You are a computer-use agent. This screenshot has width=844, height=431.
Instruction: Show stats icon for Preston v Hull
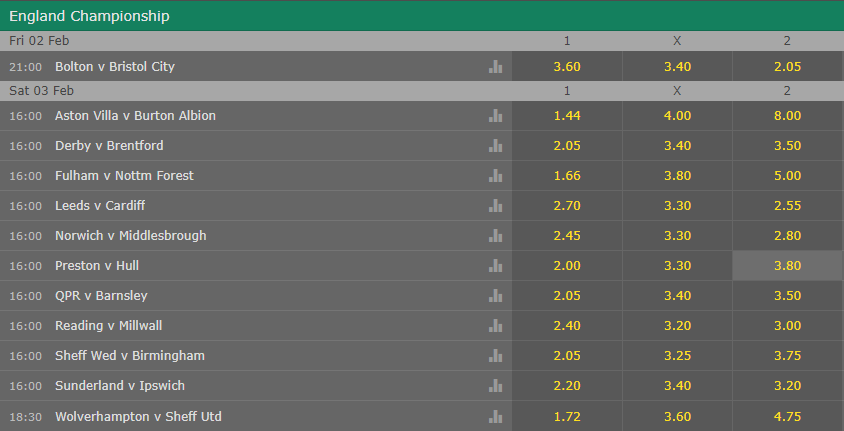496,266
